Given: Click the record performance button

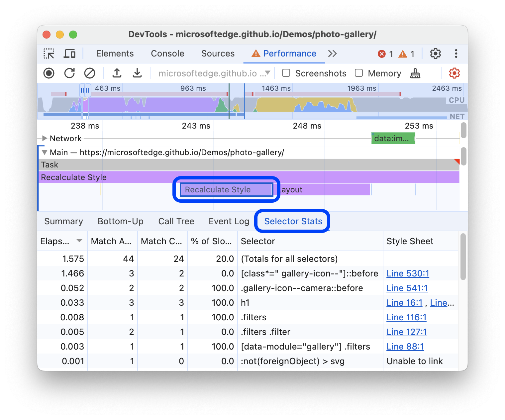Looking at the screenshot, I should (x=49, y=73).
